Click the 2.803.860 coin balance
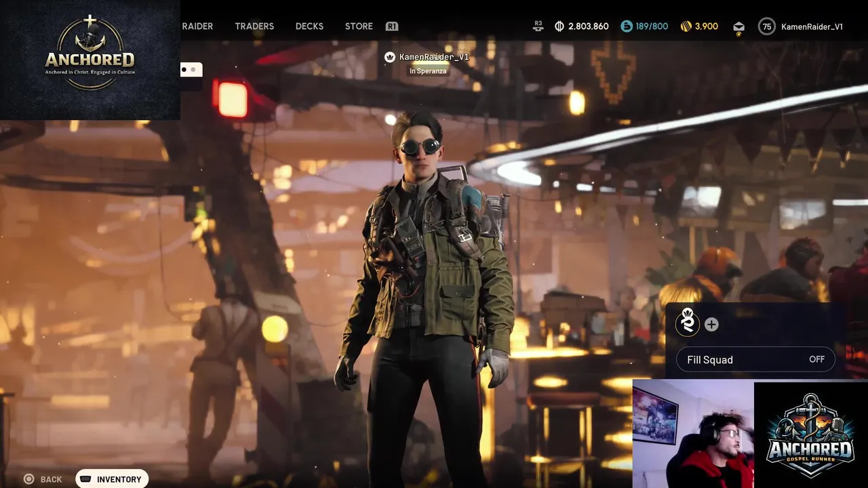Image resolution: width=868 pixels, height=488 pixels. click(589, 26)
